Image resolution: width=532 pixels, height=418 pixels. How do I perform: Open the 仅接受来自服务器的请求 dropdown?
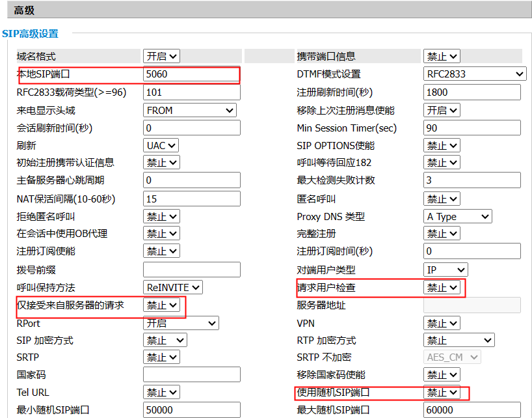[x=161, y=305]
